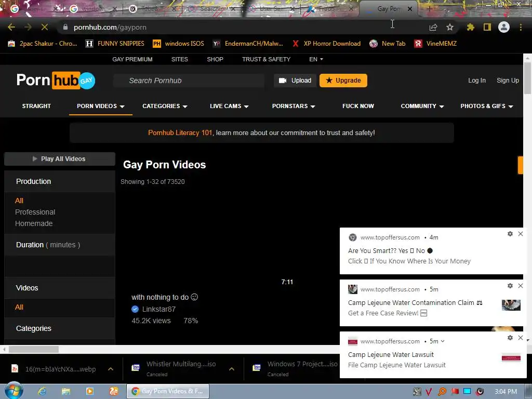Click the Upload button with camera icon
The height and width of the screenshot is (399, 532).
[x=295, y=81]
